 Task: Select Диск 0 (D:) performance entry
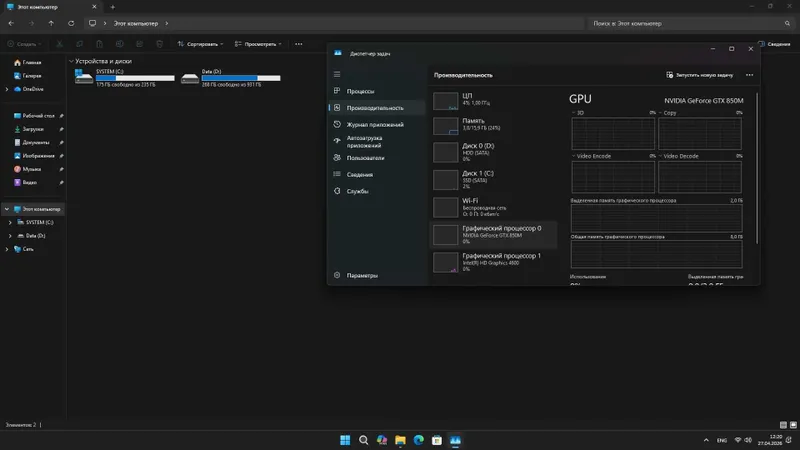[x=494, y=152]
